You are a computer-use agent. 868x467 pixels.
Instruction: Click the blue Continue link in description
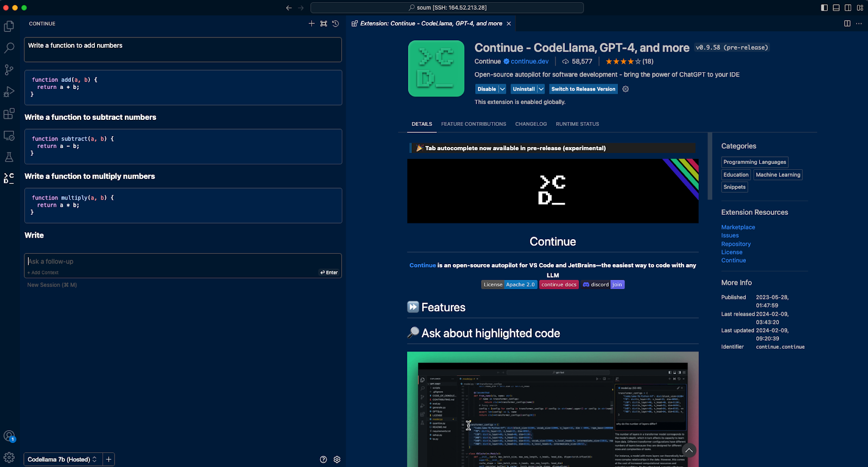(x=423, y=265)
